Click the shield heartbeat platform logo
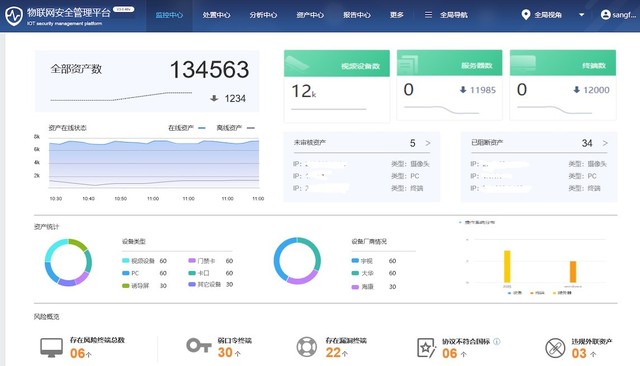This screenshot has height=366, width=640. 14,16
